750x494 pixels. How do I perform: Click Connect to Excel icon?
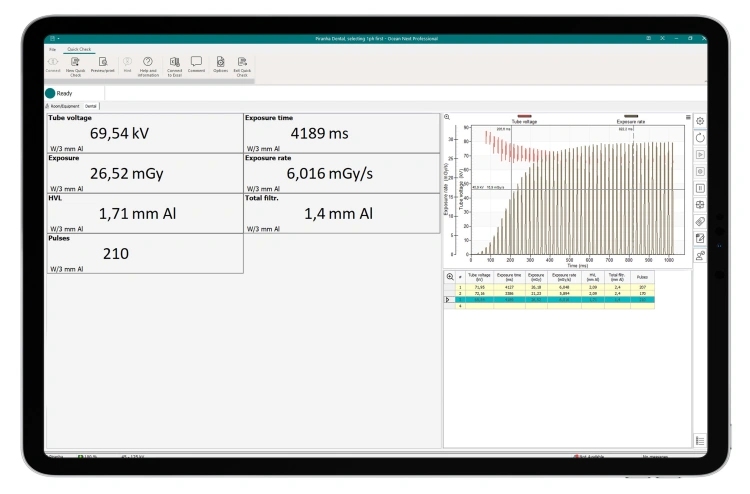point(174,62)
